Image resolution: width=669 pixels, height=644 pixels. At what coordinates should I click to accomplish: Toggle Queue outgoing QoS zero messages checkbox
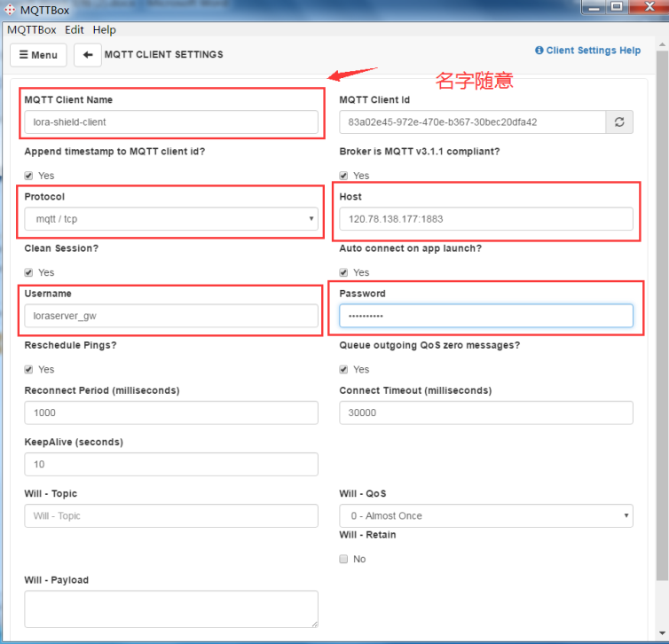click(x=343, y=369)
